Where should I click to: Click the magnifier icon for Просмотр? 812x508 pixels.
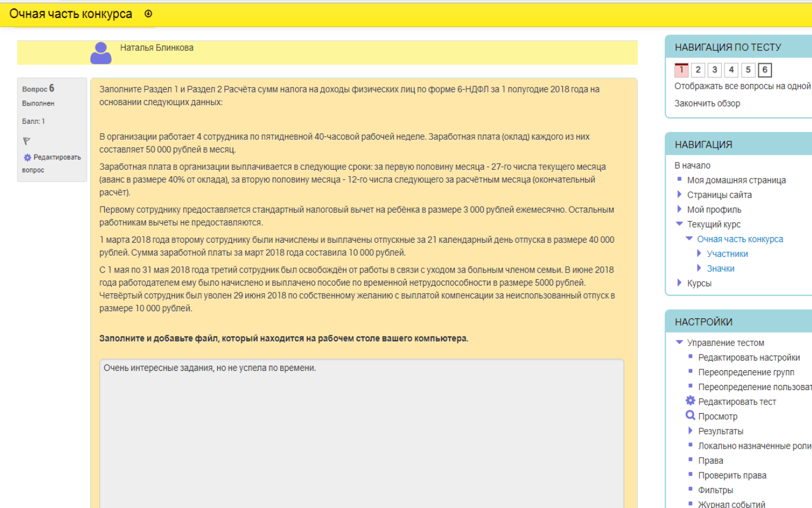tap(690, 415)
